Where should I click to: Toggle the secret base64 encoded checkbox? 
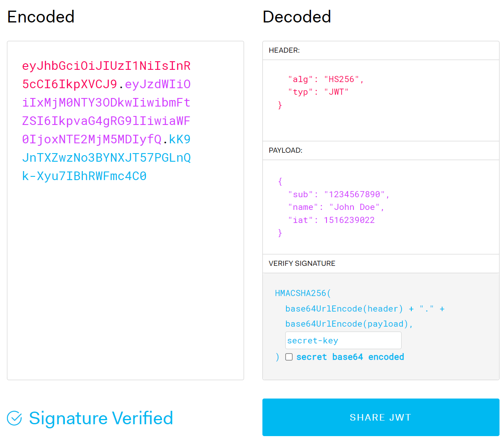click(x=289, y=357)
